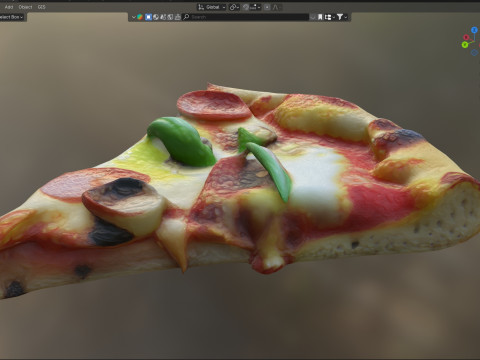Image resolution: width=480 pixels, height=360 pixels.
Task: Open the Select Box tool dropdown
Action: (12, 17)
